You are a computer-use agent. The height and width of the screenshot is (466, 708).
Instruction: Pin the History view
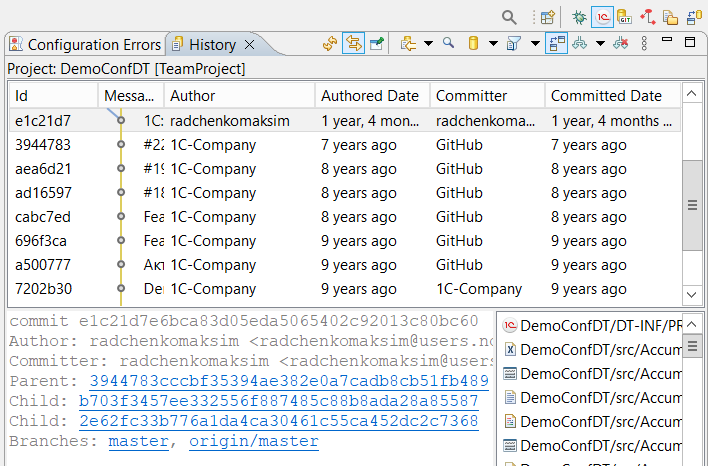click(x=376, y=44)
